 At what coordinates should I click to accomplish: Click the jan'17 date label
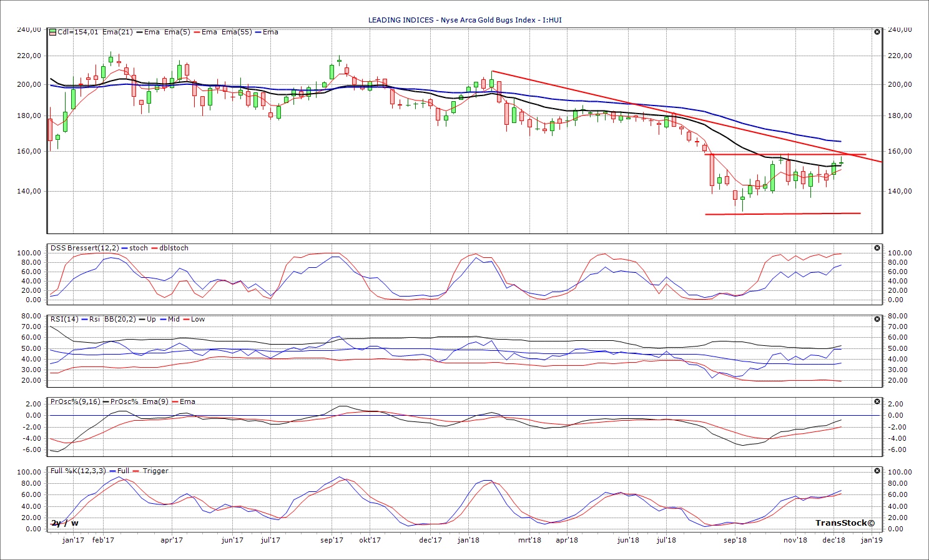click(74, 540)
